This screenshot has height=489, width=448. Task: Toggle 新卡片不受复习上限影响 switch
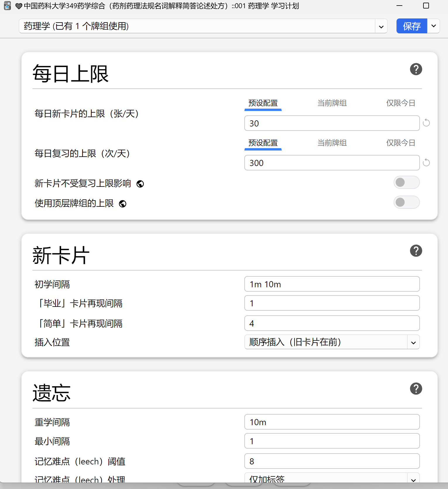click(406, 182)
